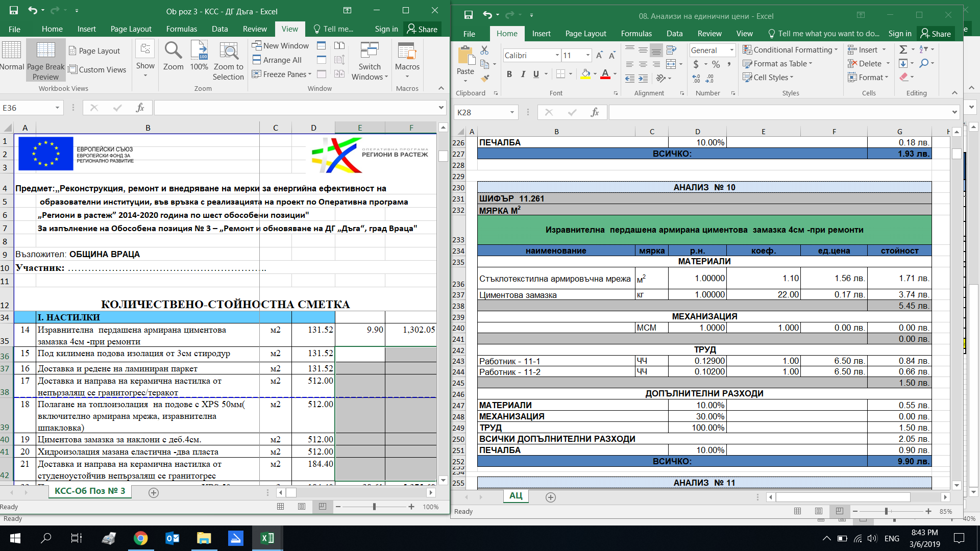Click the Format Painter brush icon
The image size is (980, 551).
pos(485,78)
